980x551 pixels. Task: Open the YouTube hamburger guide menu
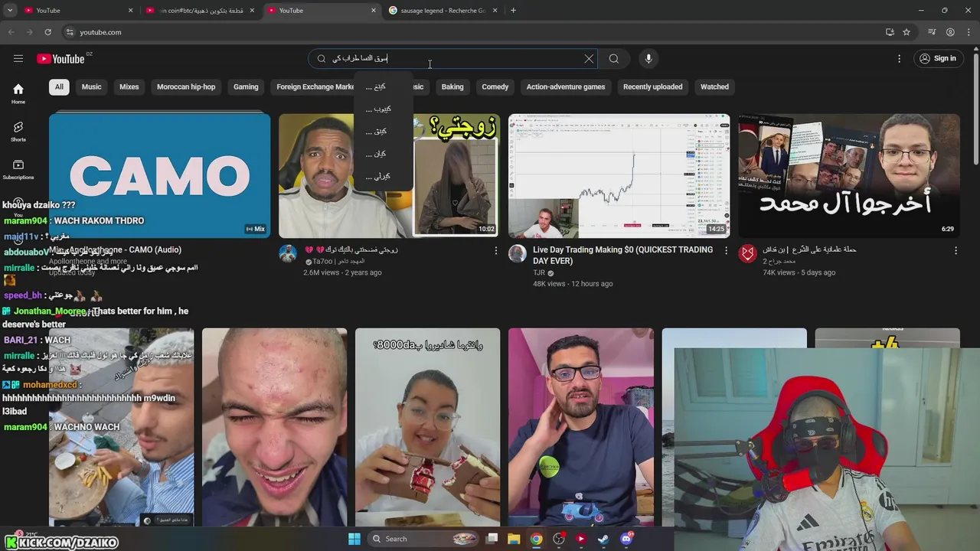coord(18,59)
